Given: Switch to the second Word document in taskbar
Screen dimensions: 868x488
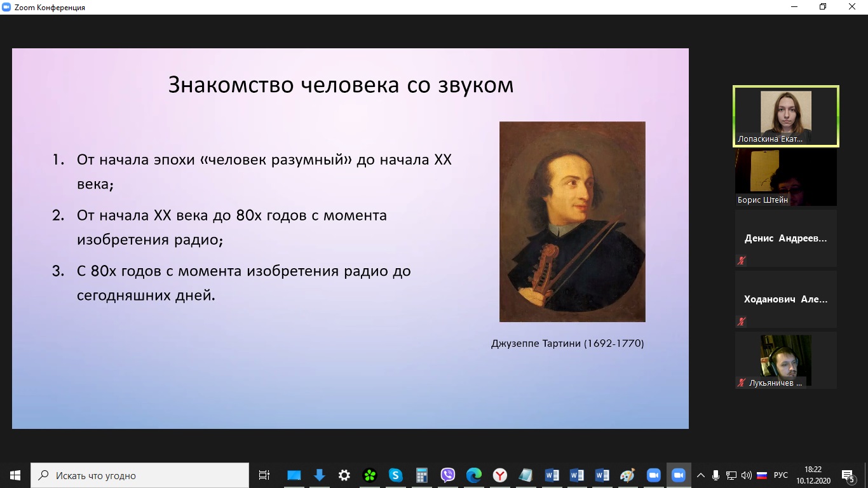Looking at the screenshot, I should point(577,475).
